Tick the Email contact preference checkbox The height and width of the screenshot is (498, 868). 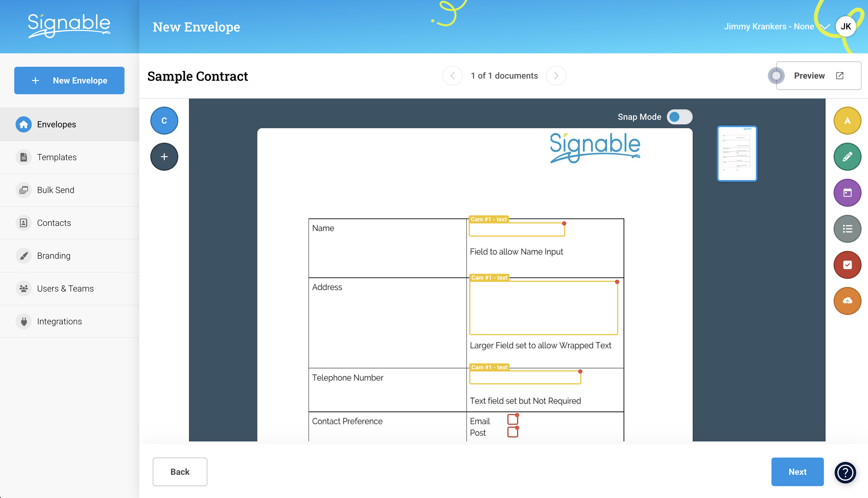(512, 419)
